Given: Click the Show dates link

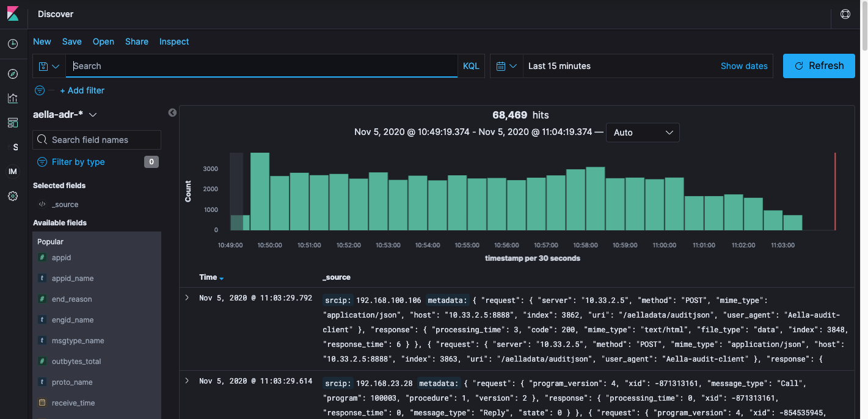Looking at the screenshot, I should [743, 66].
